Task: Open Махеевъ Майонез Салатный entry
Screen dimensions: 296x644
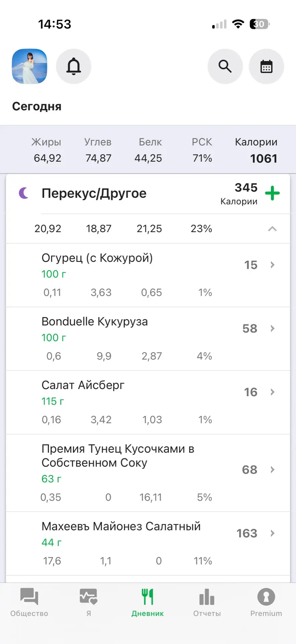Action: point(148,544)
